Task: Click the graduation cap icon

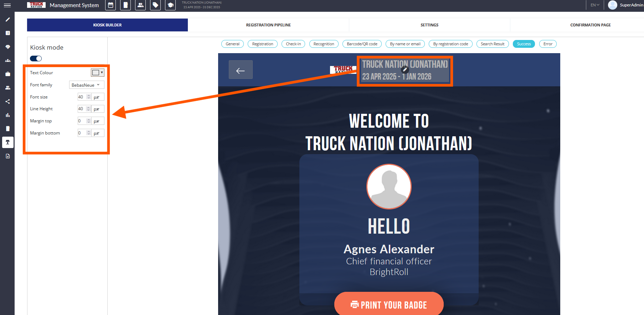Action: tap(170, 5)
